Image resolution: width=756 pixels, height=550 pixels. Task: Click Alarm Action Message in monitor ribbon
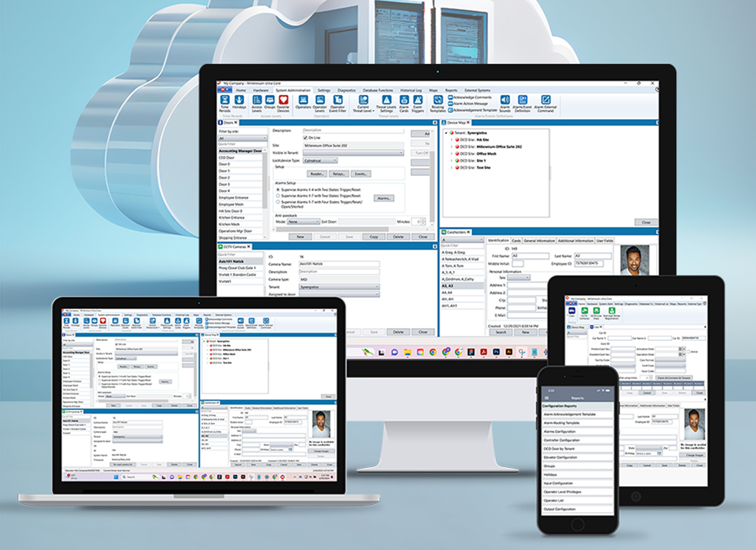467,103
